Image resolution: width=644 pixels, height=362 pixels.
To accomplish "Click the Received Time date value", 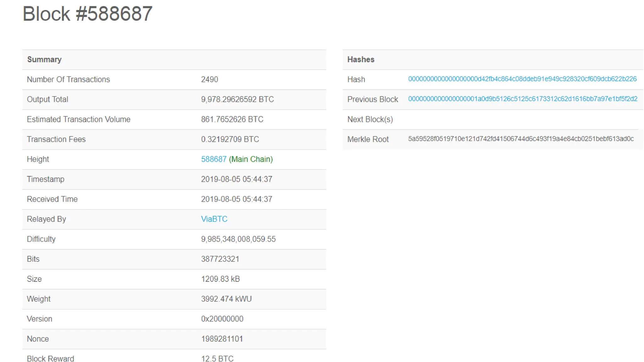I will [236, 199].
